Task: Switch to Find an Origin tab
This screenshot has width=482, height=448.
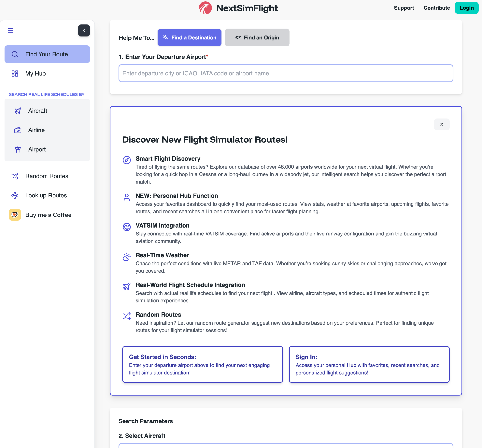Action: (x=257, y=38)
